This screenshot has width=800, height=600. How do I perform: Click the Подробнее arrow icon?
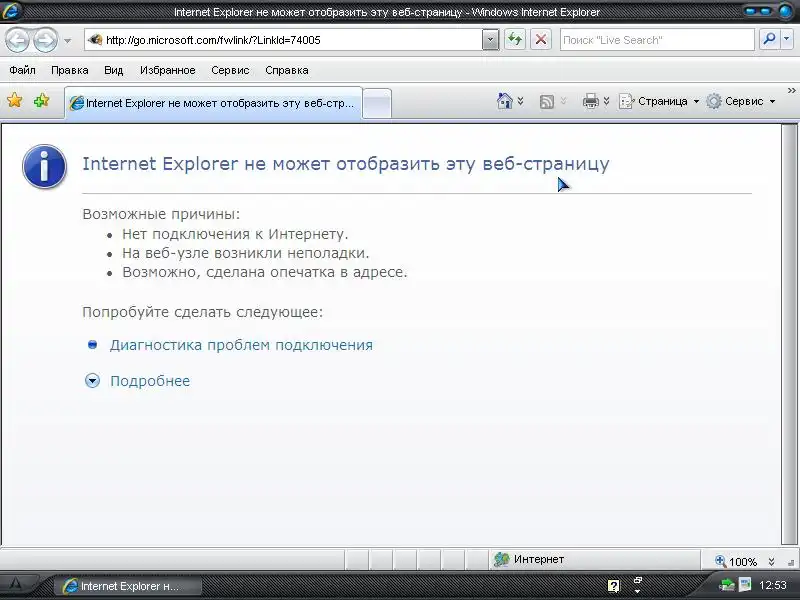pyautogui.click(x=92, y=381)
